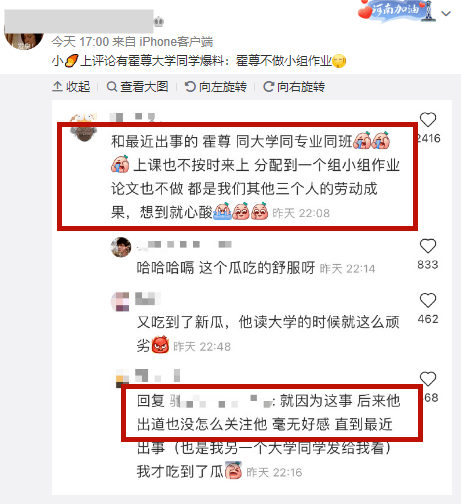Click the counterclockwise arrow icon
This screenshot has width=461, height=504.
click(x=190, y=87)
